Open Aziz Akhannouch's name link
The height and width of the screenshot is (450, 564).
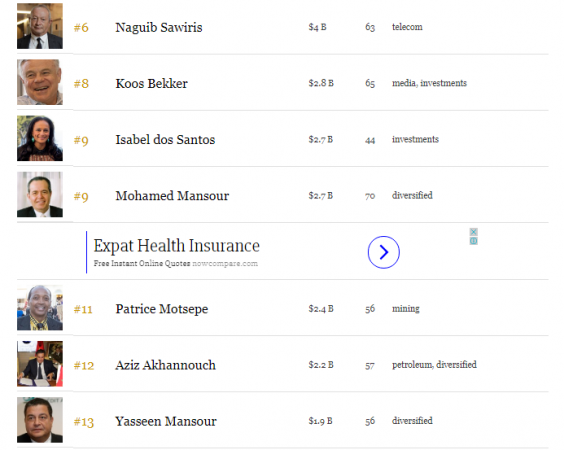[165, 365]
